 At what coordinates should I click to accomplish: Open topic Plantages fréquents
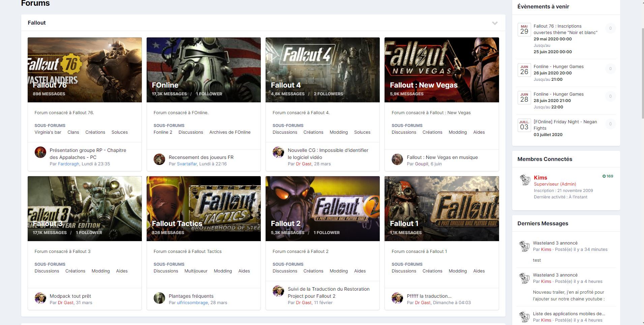coord(191,296)
